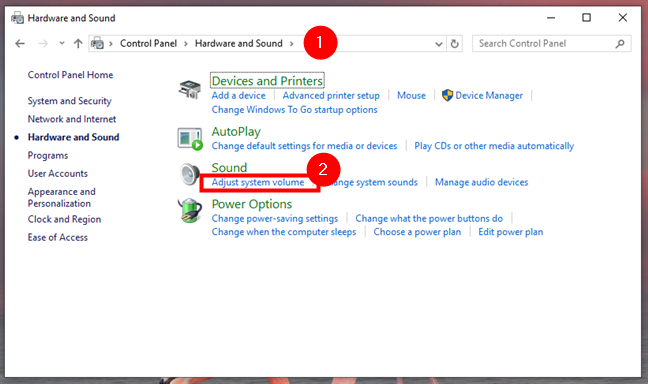The width and height of the screenshot is (648, 384).
Task: Go back using the back arrow
Action: tap(20, 43)
